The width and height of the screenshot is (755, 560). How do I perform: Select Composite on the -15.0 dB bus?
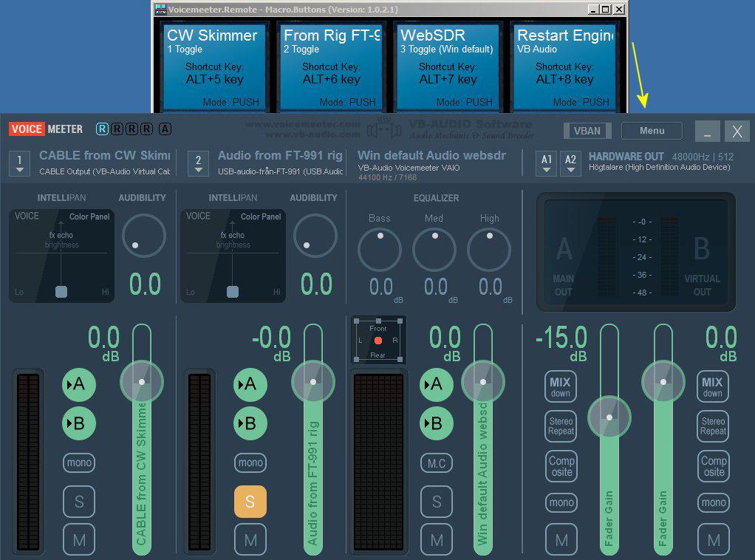[561, 466]
